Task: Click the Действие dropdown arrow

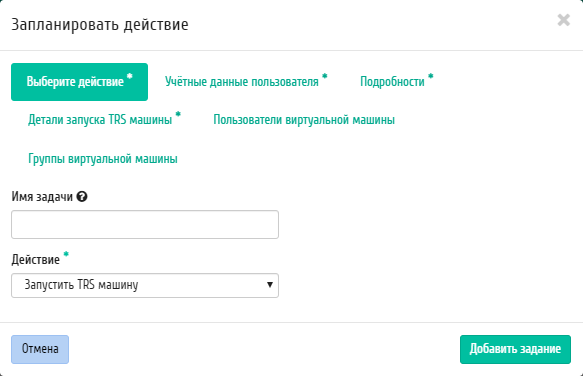Action: (270, 285)
